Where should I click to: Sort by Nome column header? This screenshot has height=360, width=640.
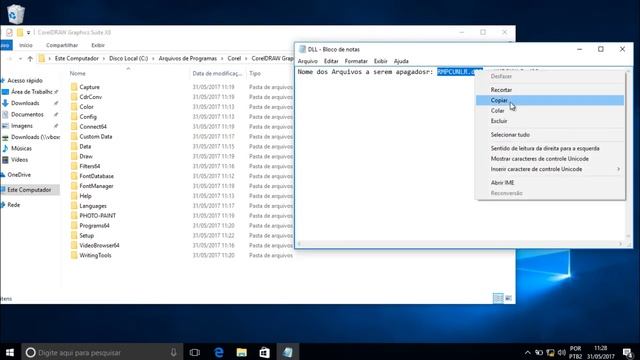(x=78, y=73)
